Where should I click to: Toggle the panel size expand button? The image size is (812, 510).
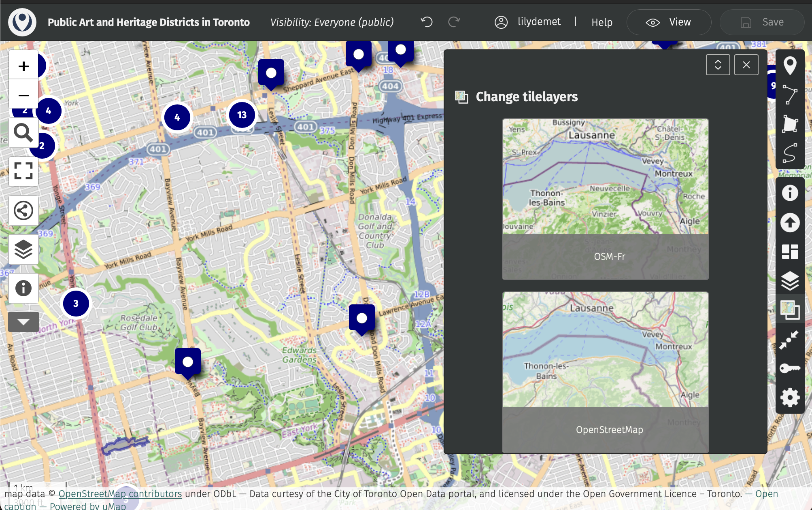pos(718,65)
